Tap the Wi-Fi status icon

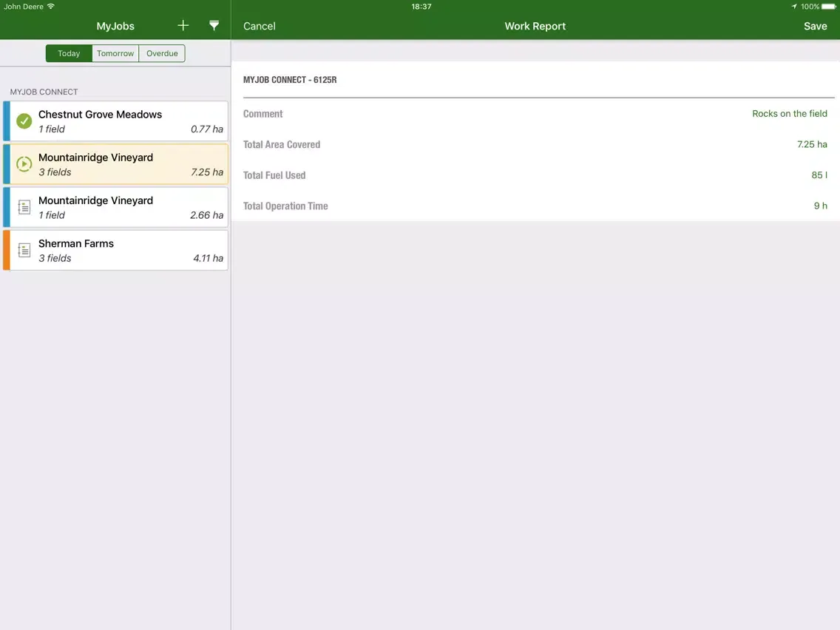[x=51, y=7]
